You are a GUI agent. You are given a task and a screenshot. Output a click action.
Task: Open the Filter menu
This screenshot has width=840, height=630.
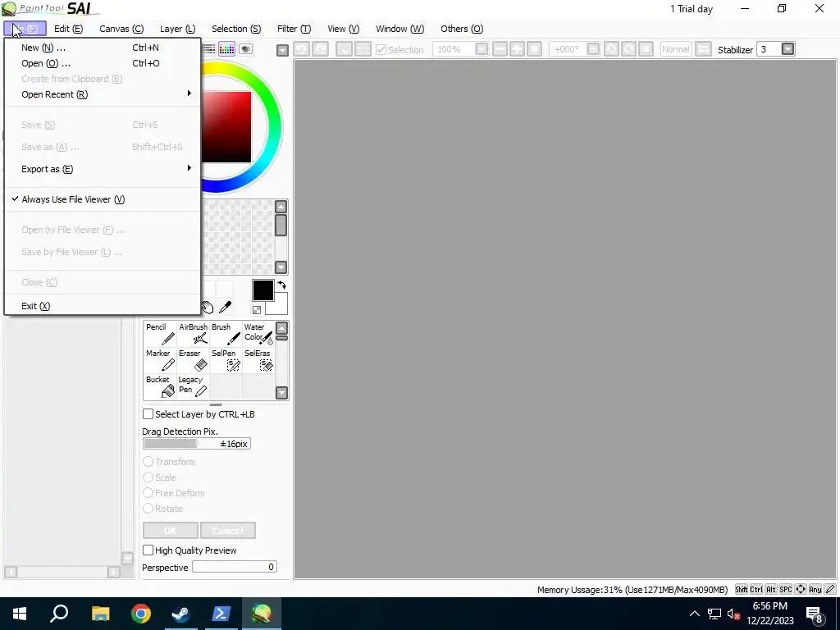point(294,29)
